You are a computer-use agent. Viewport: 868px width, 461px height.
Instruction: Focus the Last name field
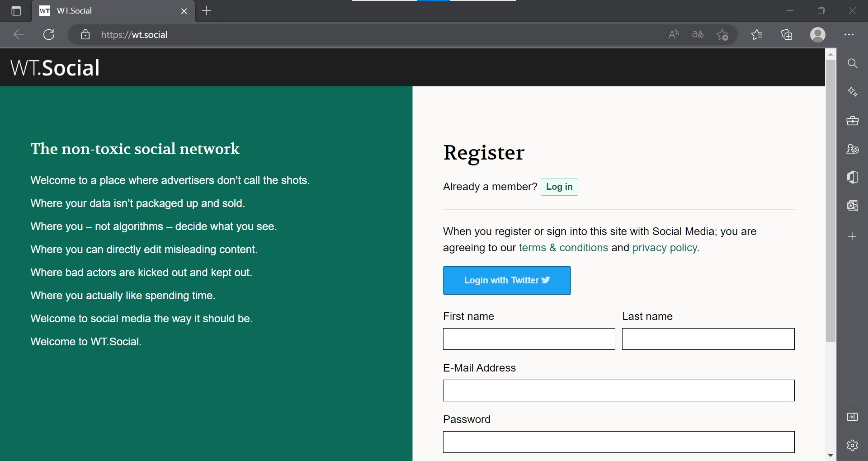click(x=708, y=339)
